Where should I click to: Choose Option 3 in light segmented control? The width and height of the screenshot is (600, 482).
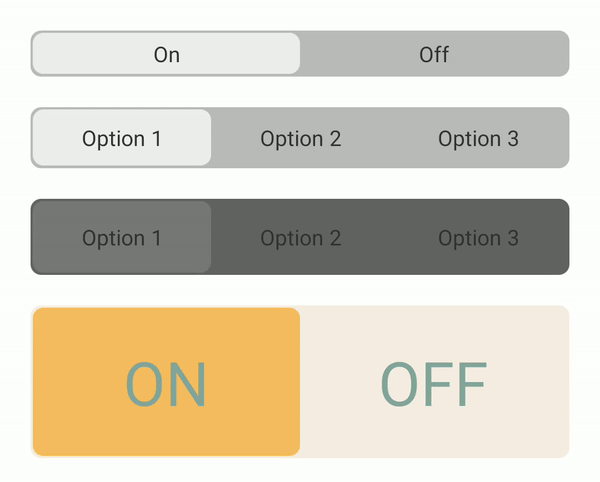(x=478, y=138)
